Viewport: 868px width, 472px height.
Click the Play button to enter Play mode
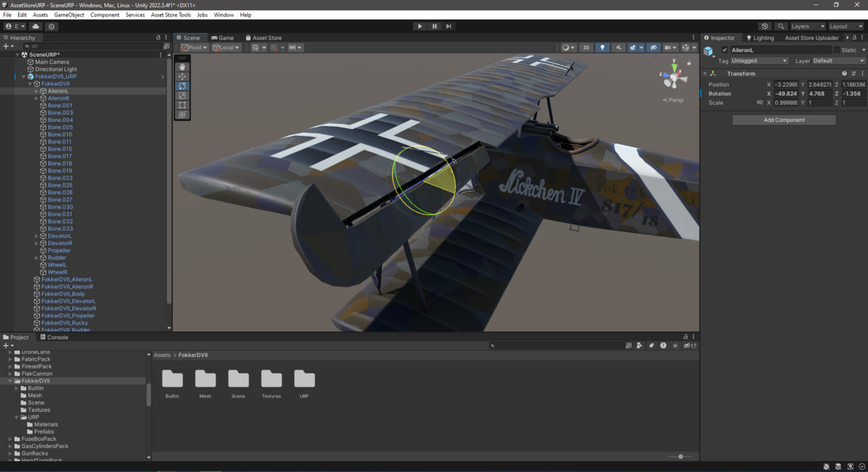click(x=420, y=26)
